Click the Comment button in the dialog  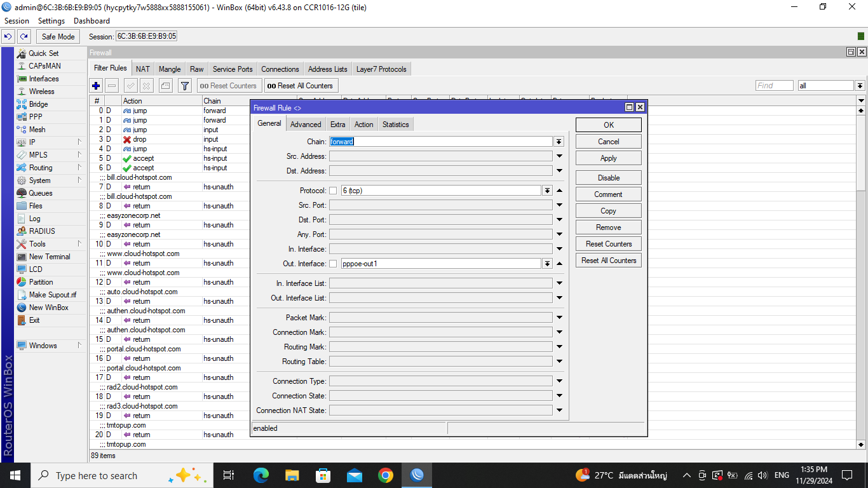tap(609, 194)
